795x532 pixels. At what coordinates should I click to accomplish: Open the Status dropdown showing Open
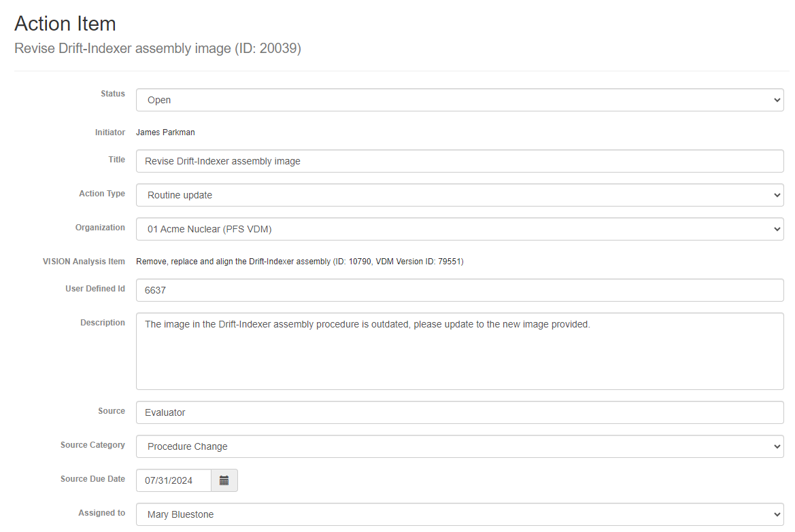(459, 100)
